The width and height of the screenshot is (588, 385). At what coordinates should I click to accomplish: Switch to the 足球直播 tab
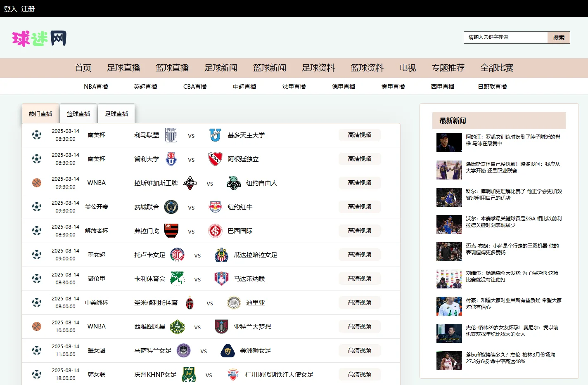[x=116, y=113]
